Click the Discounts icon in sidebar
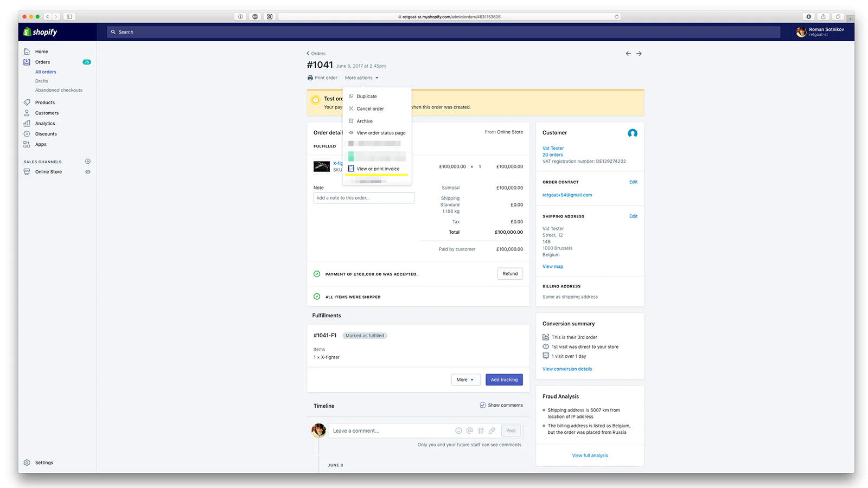The image size is (868, 488). coord(27,134)
